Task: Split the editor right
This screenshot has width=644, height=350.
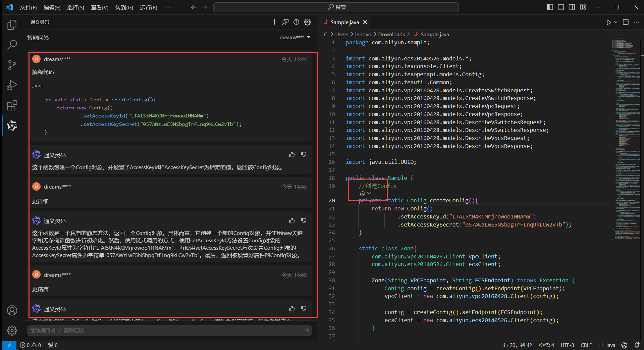Action: [626, 22]
